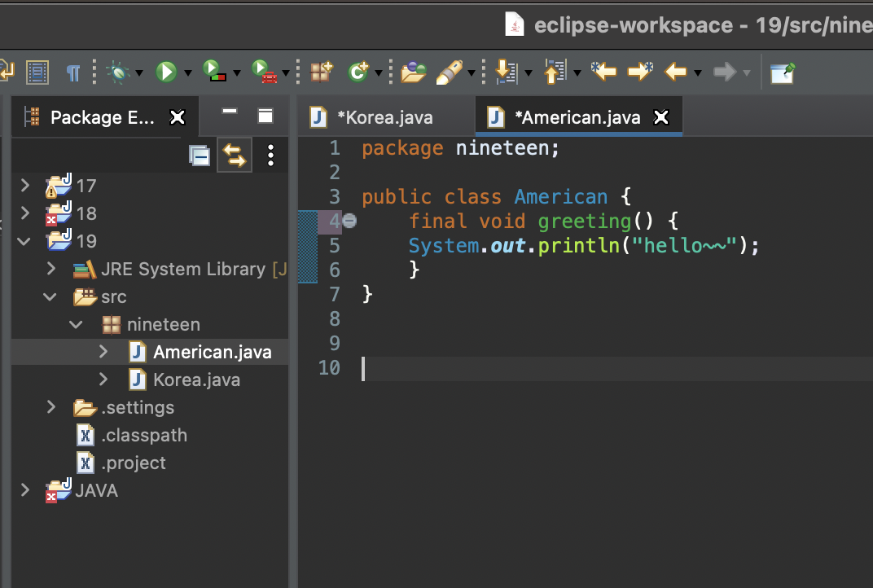
Task: Collapse the nineteen package
Action: pyautogui.click(x=77, y=325)
